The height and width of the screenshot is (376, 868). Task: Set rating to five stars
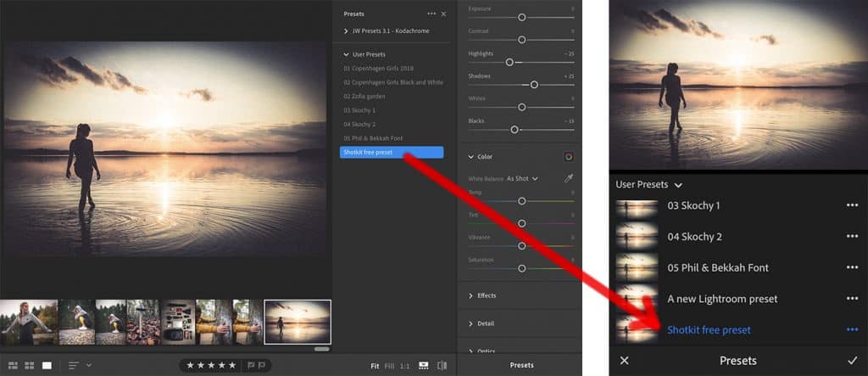pos(232,366)
